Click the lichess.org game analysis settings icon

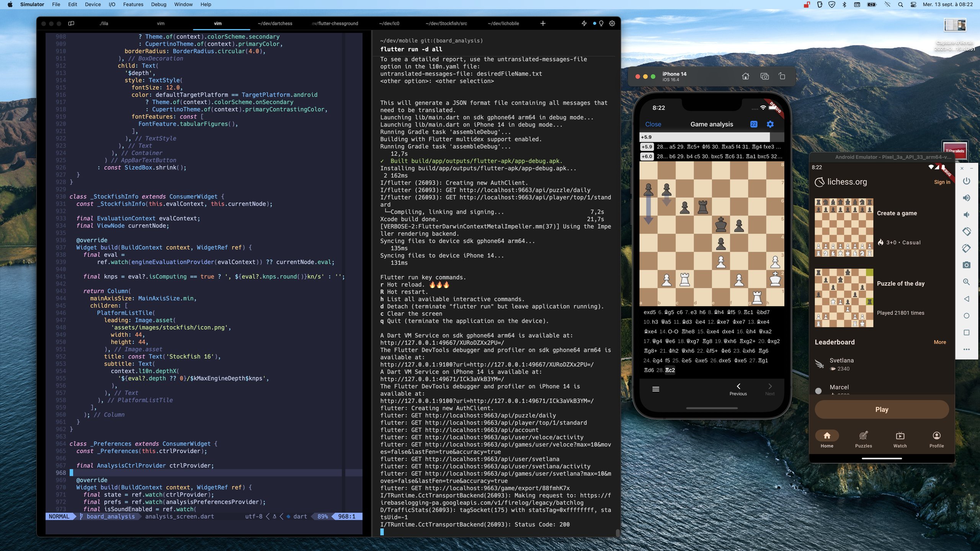pos(771,124)
